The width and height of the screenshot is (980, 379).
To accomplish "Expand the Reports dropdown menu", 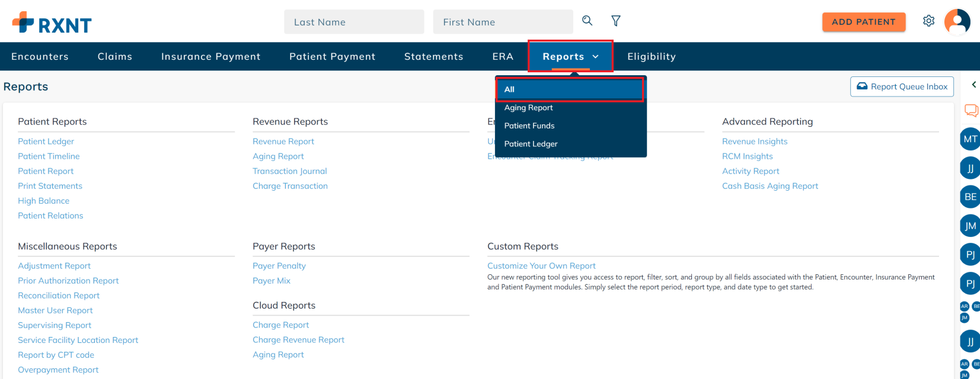I will click(570, 57).
